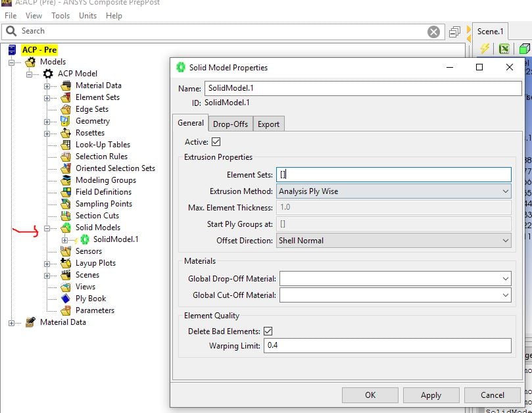Click the Solid Models icon
This screenshot has height=413, width=532.
coord(66,228)
